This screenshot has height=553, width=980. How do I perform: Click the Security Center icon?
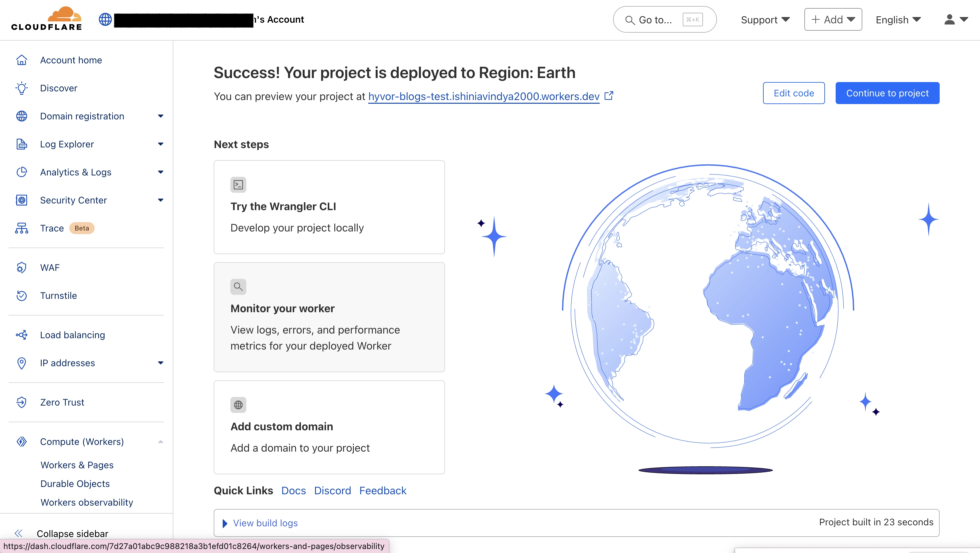click(22, 200)
